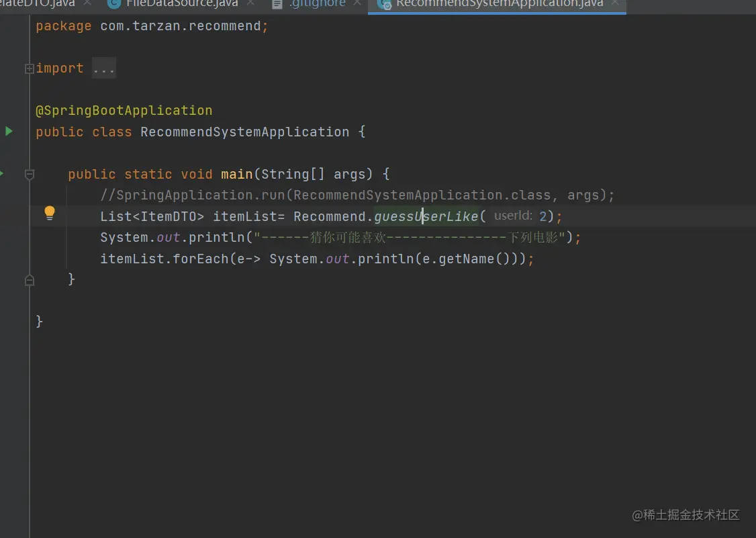Viewport: 756px width, 538px height.
Task: Click List<ItemDTO> type declaration
Action: 152,217
